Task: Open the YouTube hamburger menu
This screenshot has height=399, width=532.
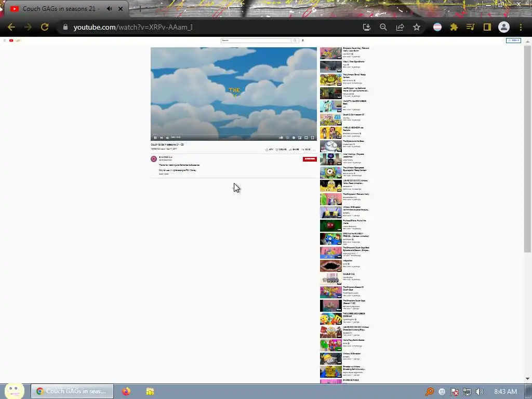Action: (5, 41)
